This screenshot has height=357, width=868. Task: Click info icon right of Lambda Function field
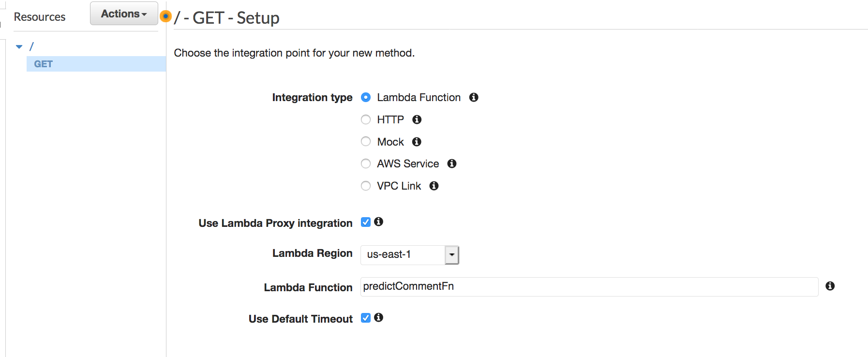830,286
